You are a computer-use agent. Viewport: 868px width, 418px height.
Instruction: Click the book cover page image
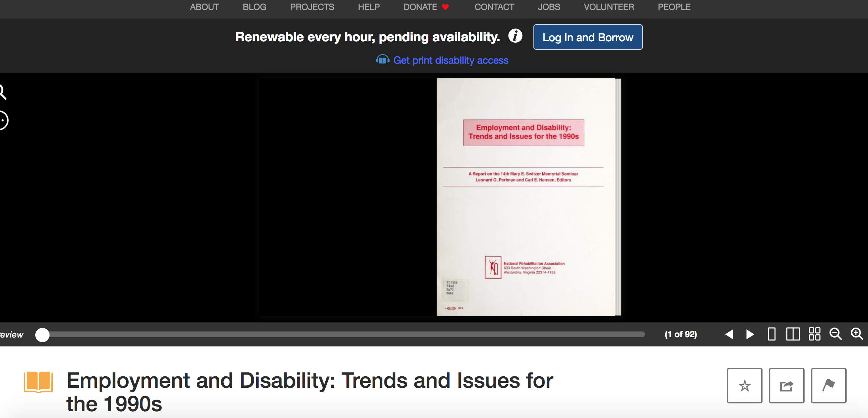pyautogui.click(x=527, y=197)
